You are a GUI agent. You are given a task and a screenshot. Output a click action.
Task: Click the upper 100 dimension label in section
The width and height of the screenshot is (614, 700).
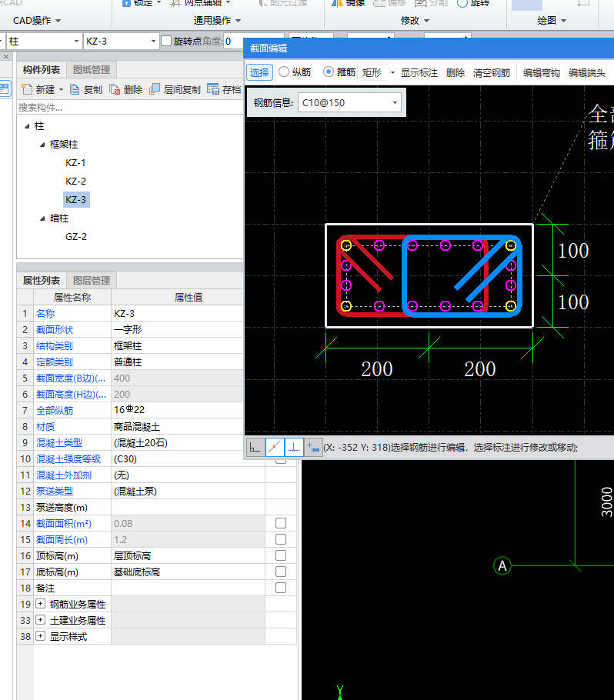574,251
